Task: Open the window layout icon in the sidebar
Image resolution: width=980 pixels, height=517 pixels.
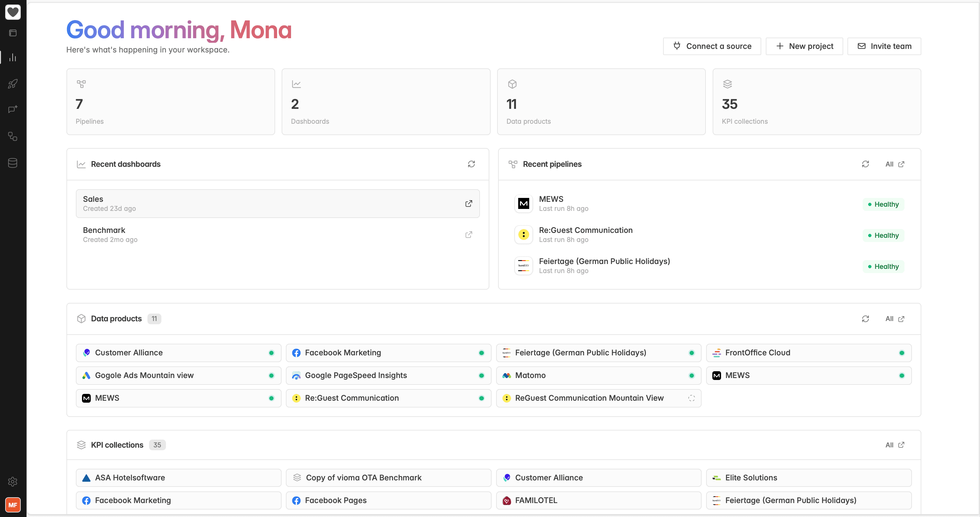Action: pos(13,33)
